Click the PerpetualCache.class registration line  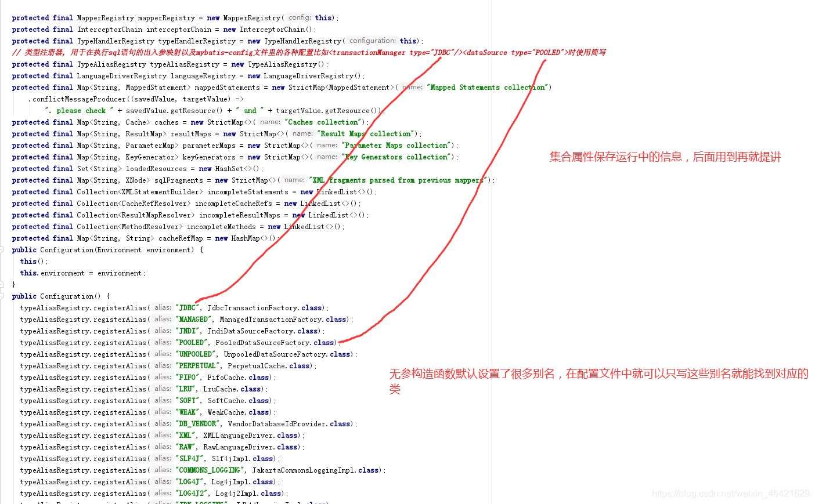click(174, 365)
